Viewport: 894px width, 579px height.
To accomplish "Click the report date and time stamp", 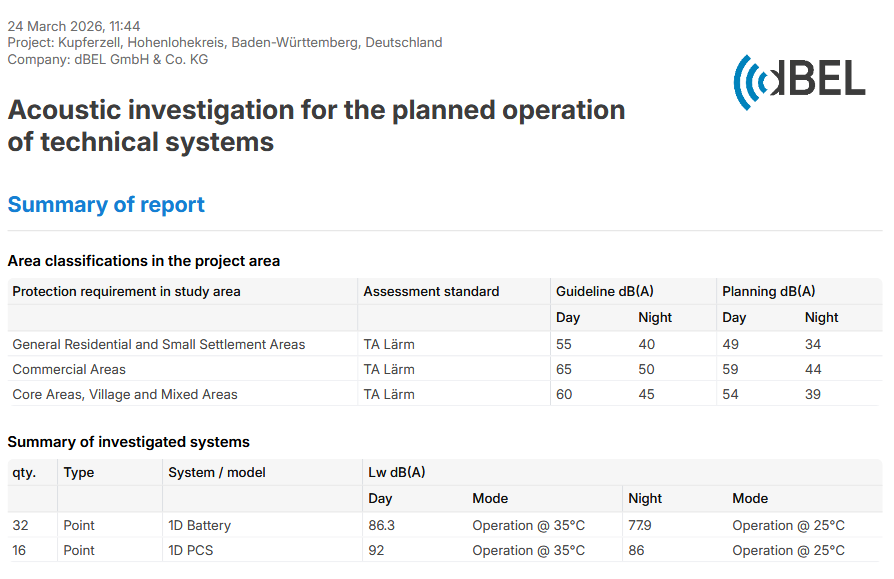I will [x=74, y=26].
